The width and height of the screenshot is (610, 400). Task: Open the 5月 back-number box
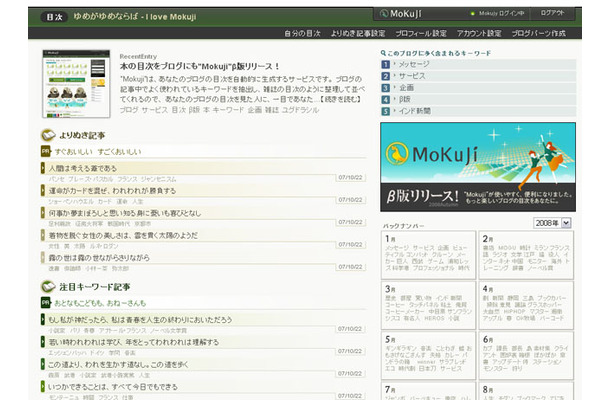(428, 356)
